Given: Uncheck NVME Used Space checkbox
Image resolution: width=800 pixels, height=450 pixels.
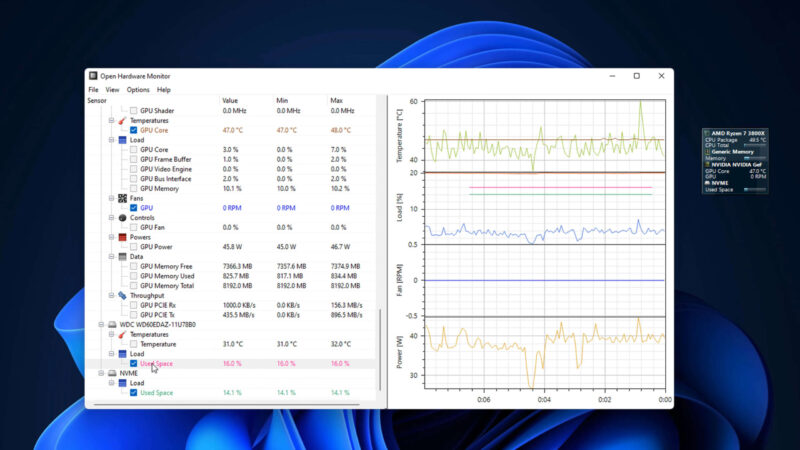Looking at the screenshot, I should tap(134, 392).
